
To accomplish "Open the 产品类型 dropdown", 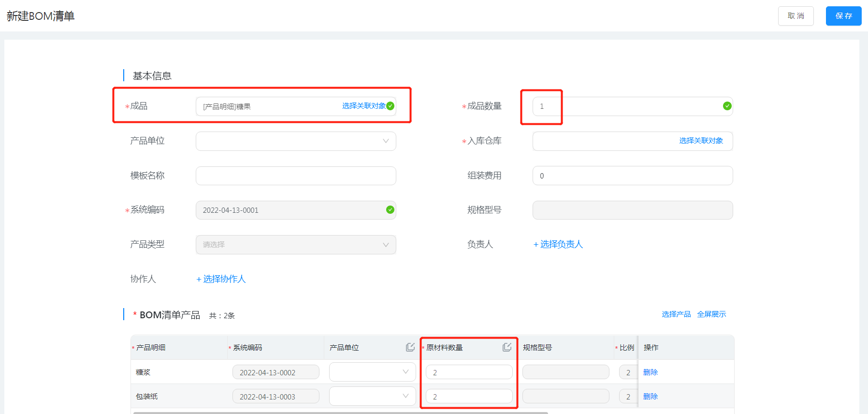I will point(296,245).
